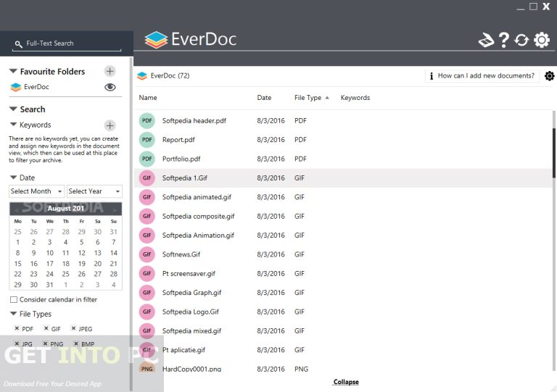The image size is (557, 392).
Task: Open help via the question mark icon
Action: [x=504, y=40]
